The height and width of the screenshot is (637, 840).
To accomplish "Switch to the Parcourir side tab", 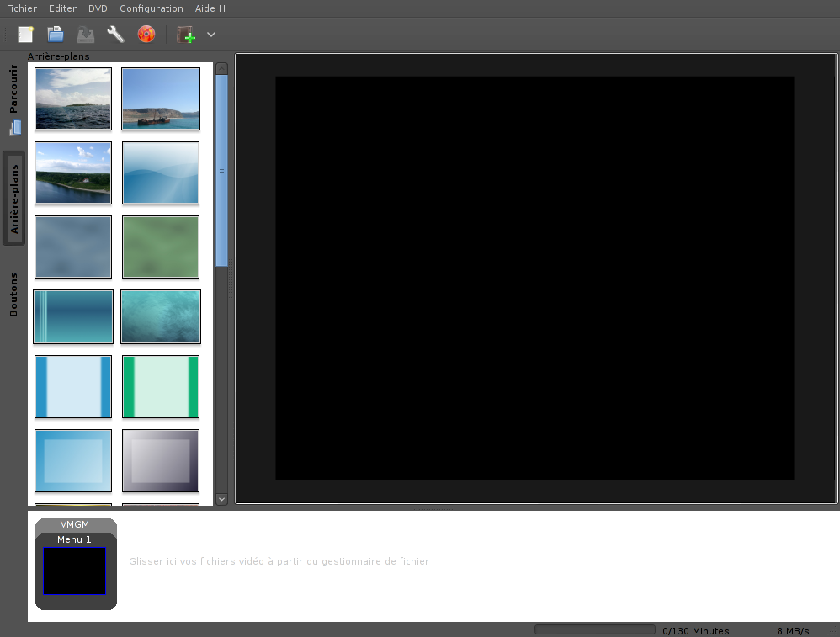I will 14,89.
